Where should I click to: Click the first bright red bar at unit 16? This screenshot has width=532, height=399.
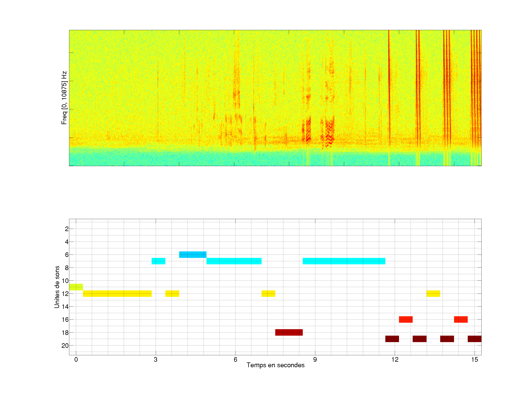pos(406,319)
